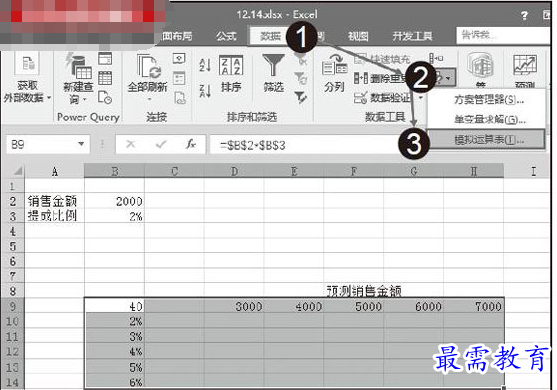The height and width of the screenshot is (390, 557).
Task: Open 开发工具 ribbon tab
Action: click(x=412, y=36)
